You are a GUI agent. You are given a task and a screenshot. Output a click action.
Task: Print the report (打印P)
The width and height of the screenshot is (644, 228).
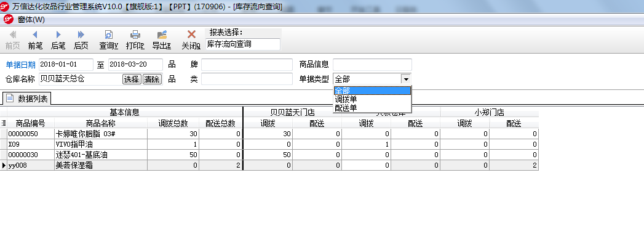pos(135,40)
